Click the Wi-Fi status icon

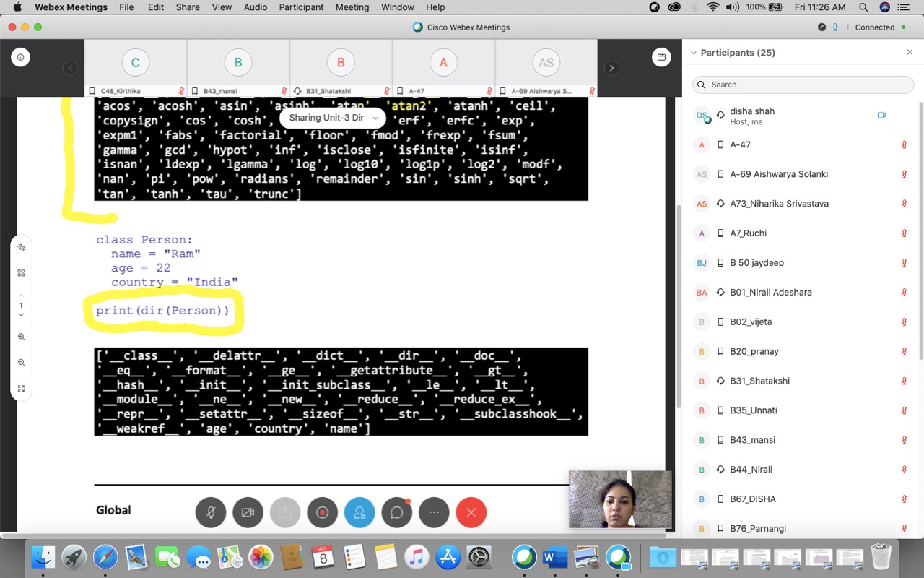tap(713, 7)
